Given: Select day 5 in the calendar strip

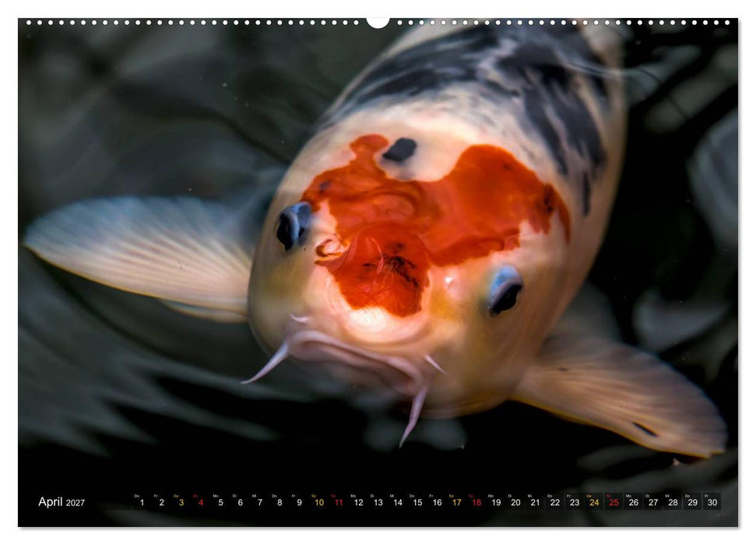Looking at the screenshot, I should pyautogui.click(x=221, y=501).
